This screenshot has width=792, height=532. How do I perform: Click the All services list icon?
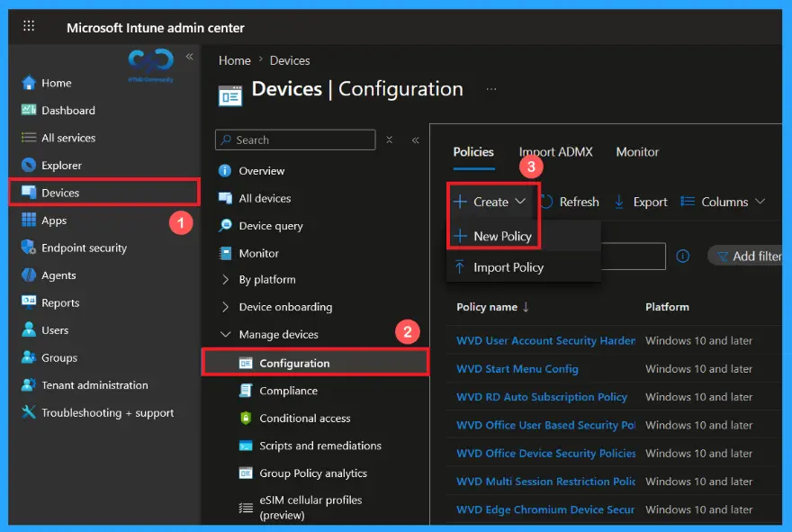(x=29, y=138)
